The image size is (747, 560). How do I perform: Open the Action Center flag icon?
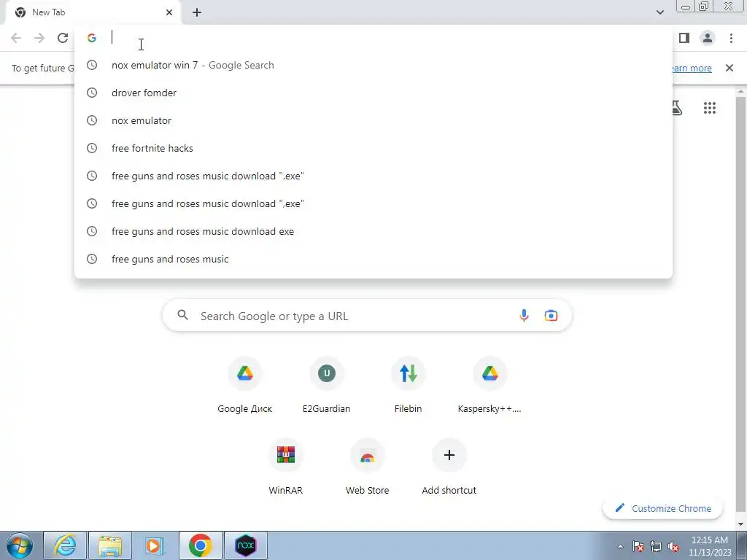[638, 546]
